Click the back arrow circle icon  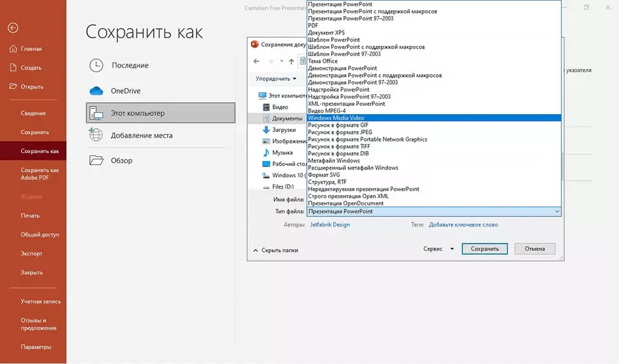coord(13,27)
